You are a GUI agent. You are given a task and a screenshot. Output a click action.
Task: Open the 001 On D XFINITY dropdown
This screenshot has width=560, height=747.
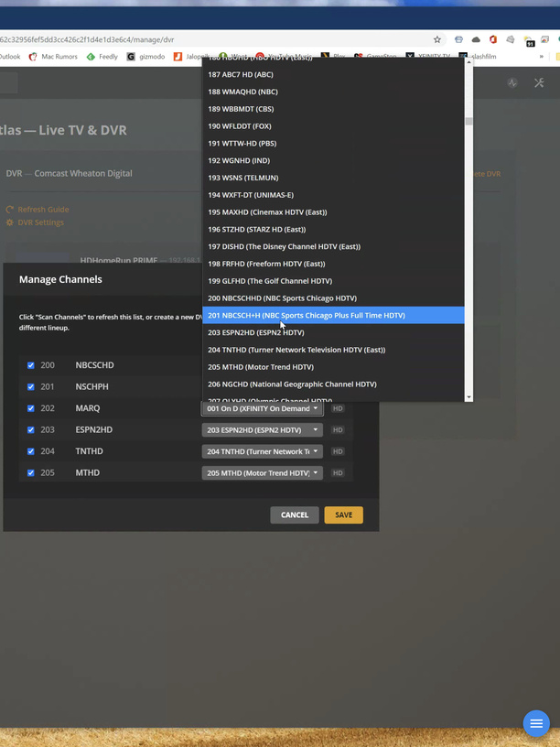(x=263, y=409)
